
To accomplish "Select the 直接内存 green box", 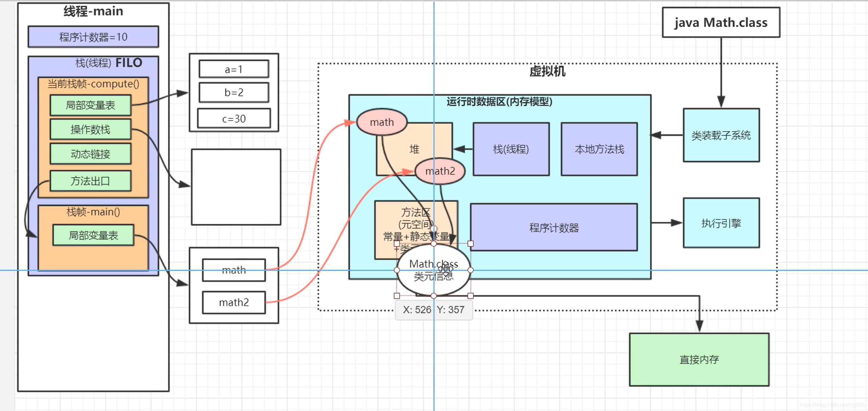I will (699, 360).
